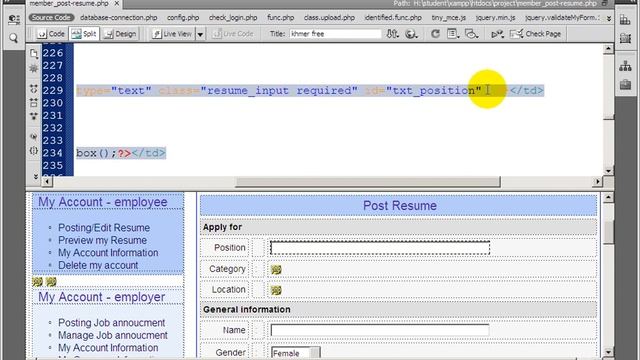Open the second collapsed panel icon on right dock
640x360 pixels.
pyautogui.click(x=625, y=38)
